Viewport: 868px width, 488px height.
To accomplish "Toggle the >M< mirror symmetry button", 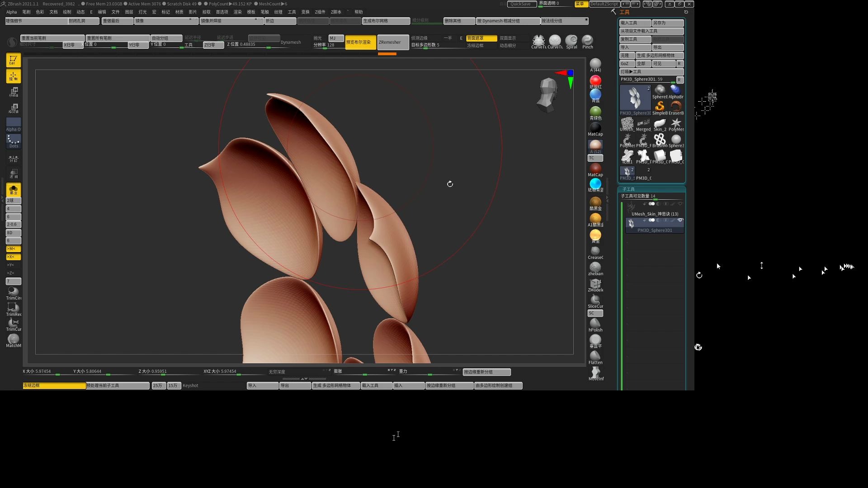I will coord(13,249).
